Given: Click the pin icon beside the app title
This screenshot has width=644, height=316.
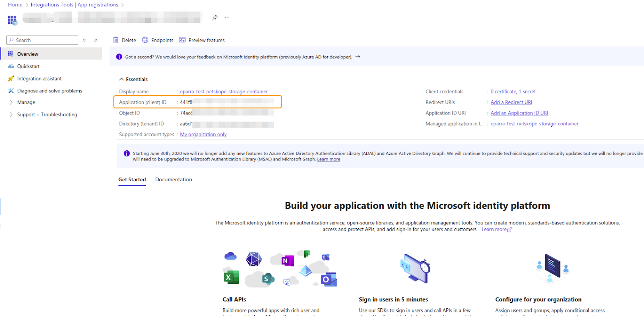Looking at the screenshot, I should pos(215,18).
